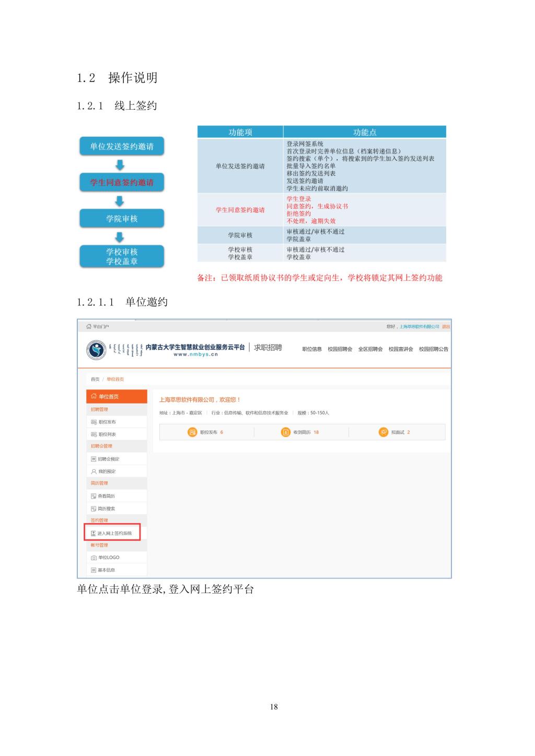
Task: Click the count 18 next to 收到简历
Action: (316, 432)
